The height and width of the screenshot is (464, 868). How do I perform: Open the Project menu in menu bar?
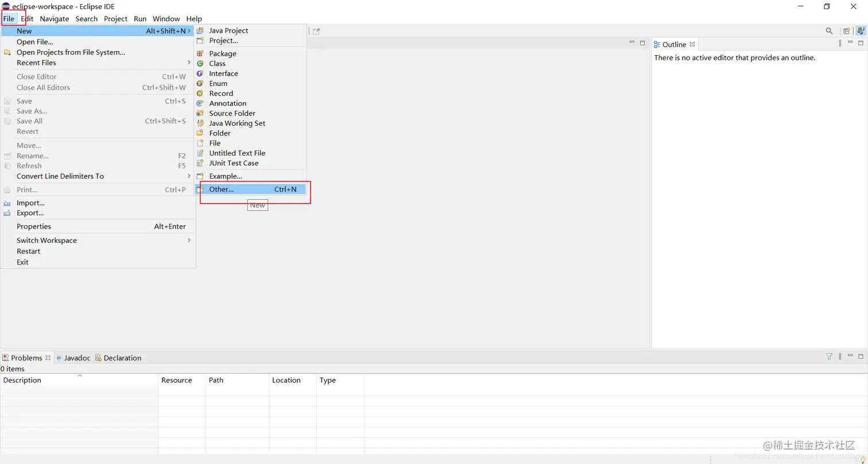pyautogui.click(x=115, y=18)
